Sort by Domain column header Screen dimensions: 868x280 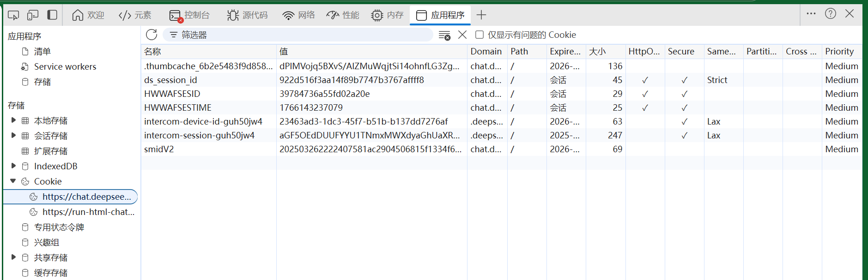[487, 51]
